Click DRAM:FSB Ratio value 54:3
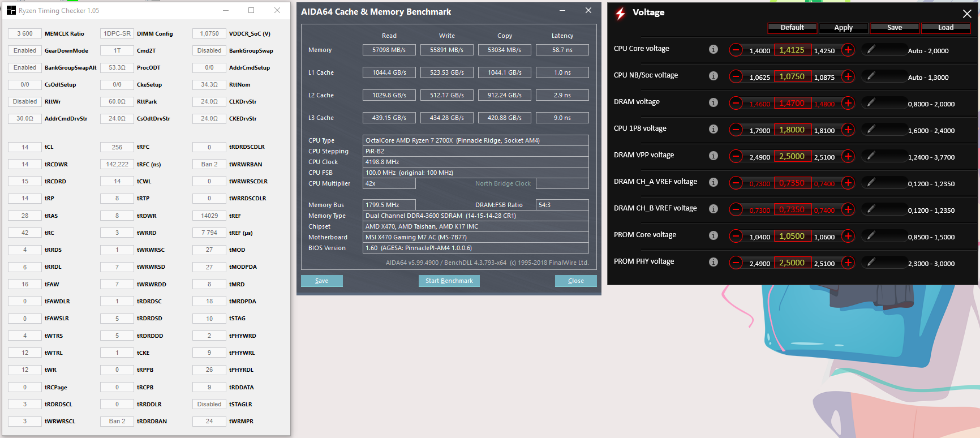980x438 pixels. (x=562, y=205)
